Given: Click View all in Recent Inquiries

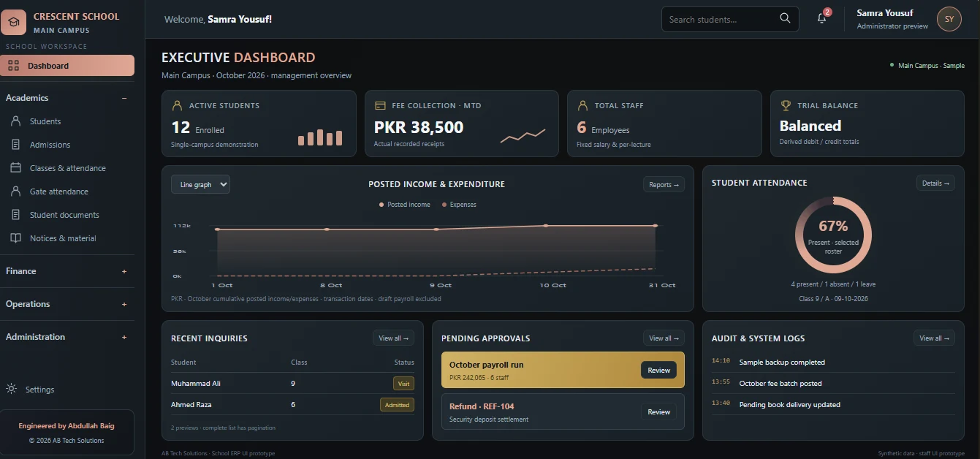Looking at the screenshot, I should coord(393,338).
